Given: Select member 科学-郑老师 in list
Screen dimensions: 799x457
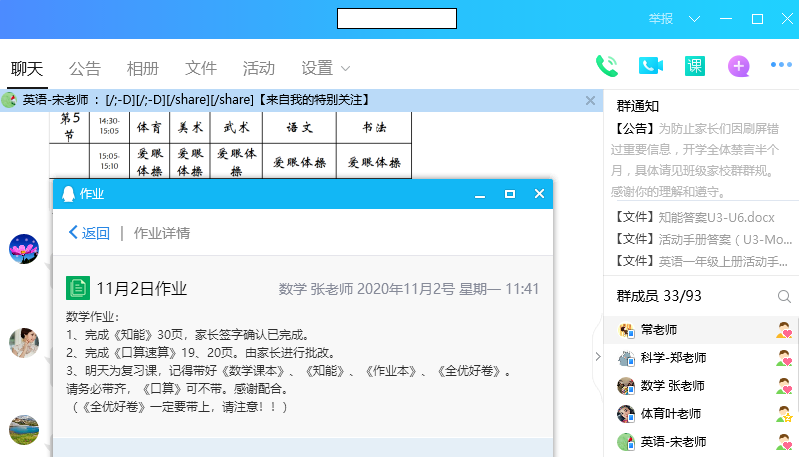Looking at the screenshot, I should tap(673, 357).
